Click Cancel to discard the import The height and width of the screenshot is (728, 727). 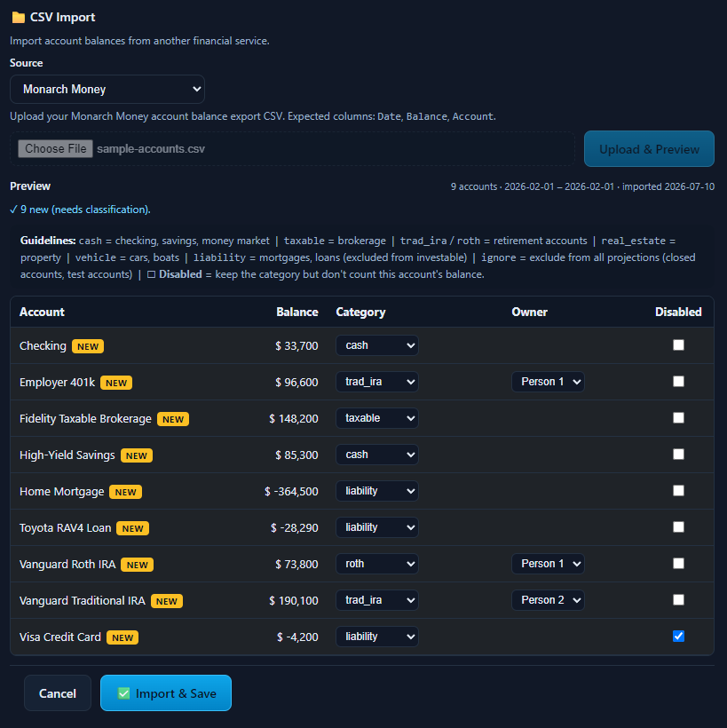58,693
